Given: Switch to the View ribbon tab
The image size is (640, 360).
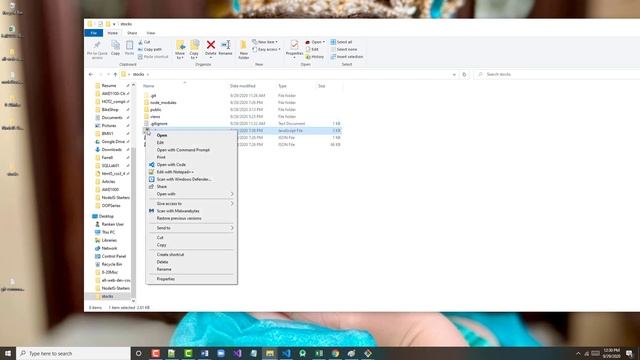Looking at the screenshot, I should click(151, 33).
